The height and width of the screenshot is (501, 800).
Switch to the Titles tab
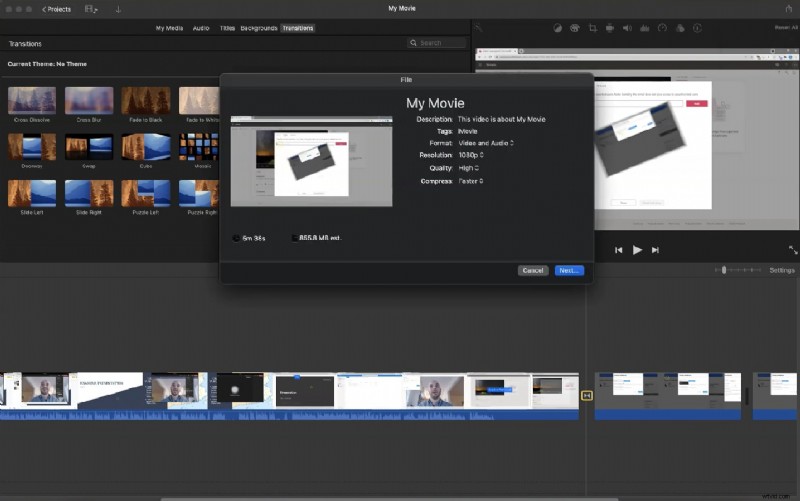(x=227, y=28)
